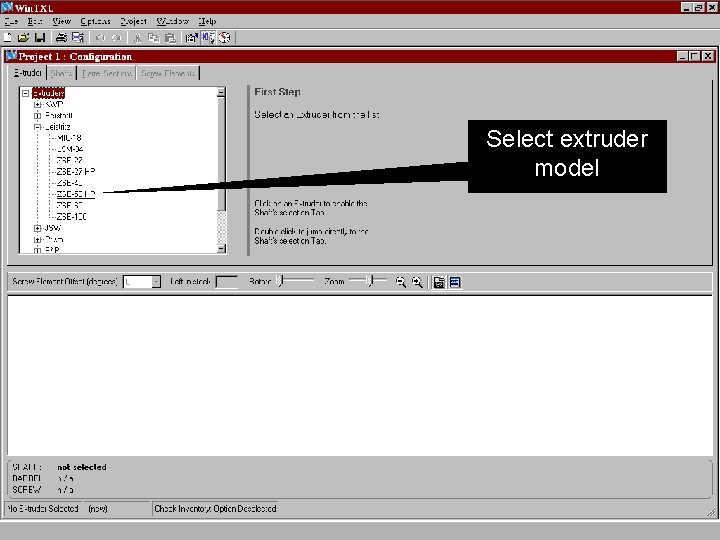Open the File menu
Viewport: 720px width, 540px height.
pos(11,21)
